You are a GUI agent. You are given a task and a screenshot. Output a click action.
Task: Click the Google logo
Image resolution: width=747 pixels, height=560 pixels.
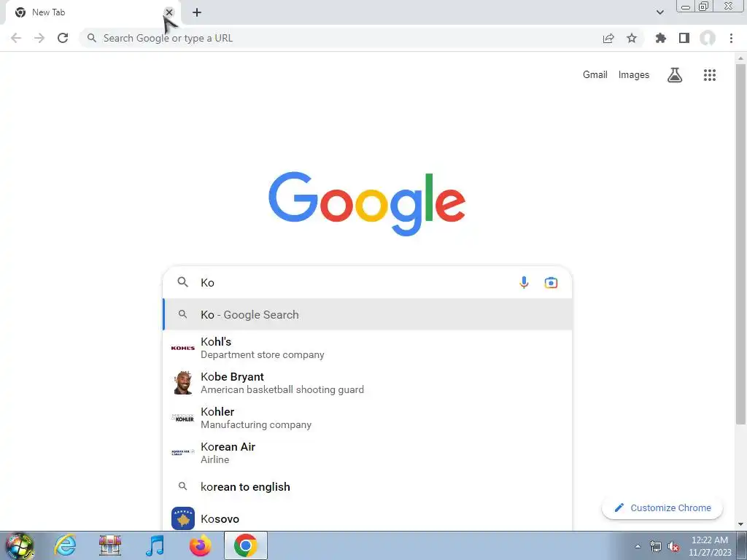pos(367,204)
